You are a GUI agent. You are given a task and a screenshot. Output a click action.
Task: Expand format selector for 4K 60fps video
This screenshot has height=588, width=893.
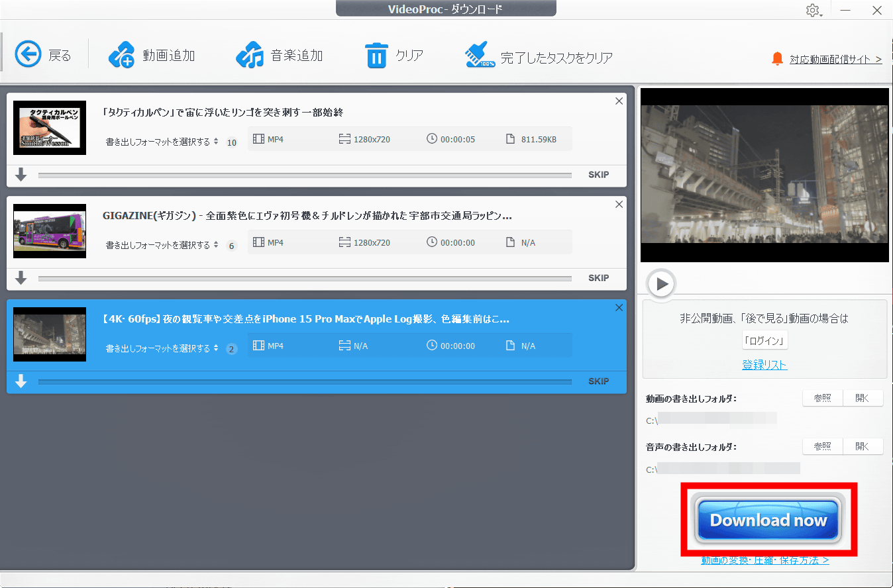tap(162, 348)
